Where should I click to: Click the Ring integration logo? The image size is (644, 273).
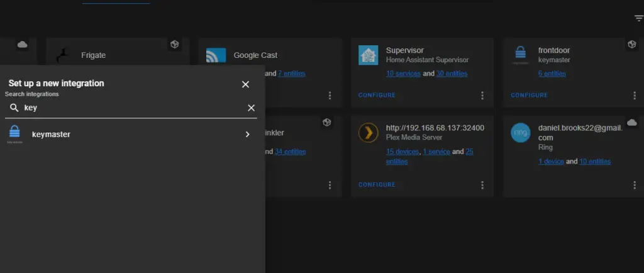(x=520, y=133)
